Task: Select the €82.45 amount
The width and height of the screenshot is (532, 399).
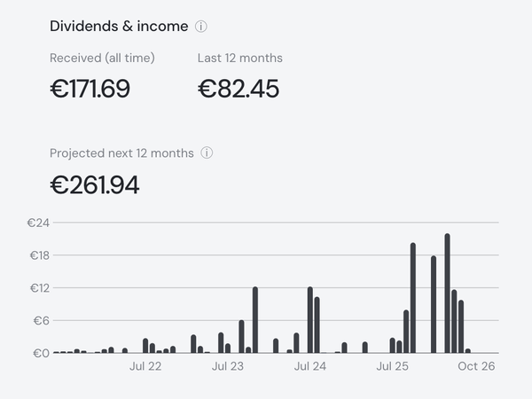Action: [239, 89]
